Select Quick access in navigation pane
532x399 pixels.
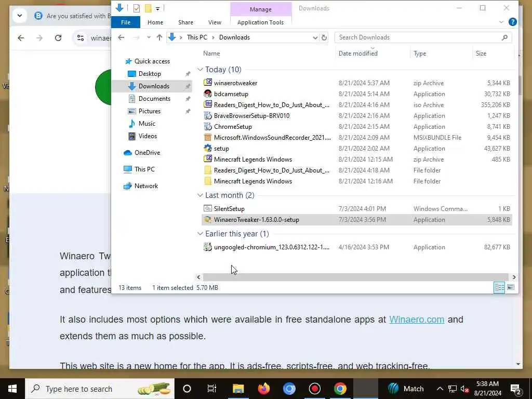(x=152, y=61)
